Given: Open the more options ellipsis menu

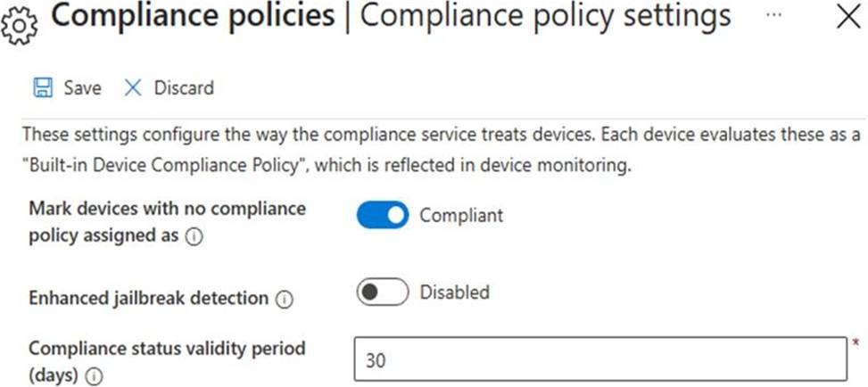Looking at the screenshot, I should click(773, 17).
